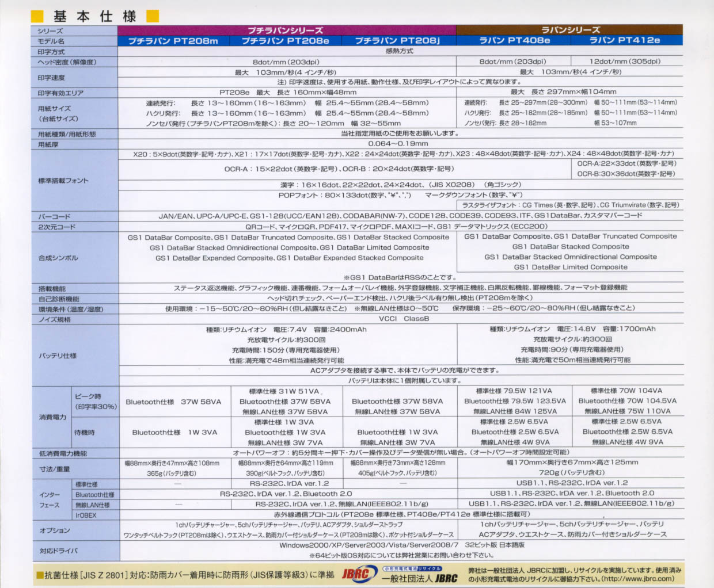This screenshot has height=588, width=714.
Task: Click the 対応ドライバ row label
Action: point(58,551)
